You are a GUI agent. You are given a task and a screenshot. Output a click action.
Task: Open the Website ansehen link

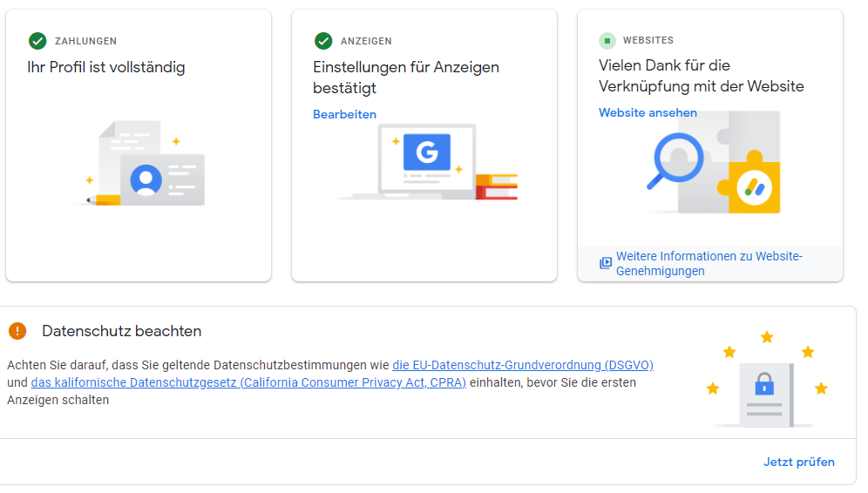point(648,112)
